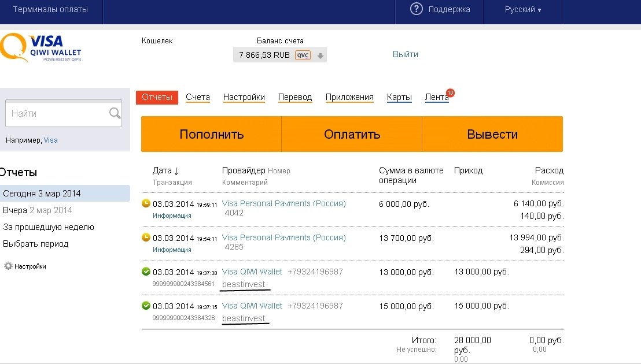Viewport: 641px width, 364px height.
Task: Click Поддержка in the top bar
Action: (x=450, y=9)
